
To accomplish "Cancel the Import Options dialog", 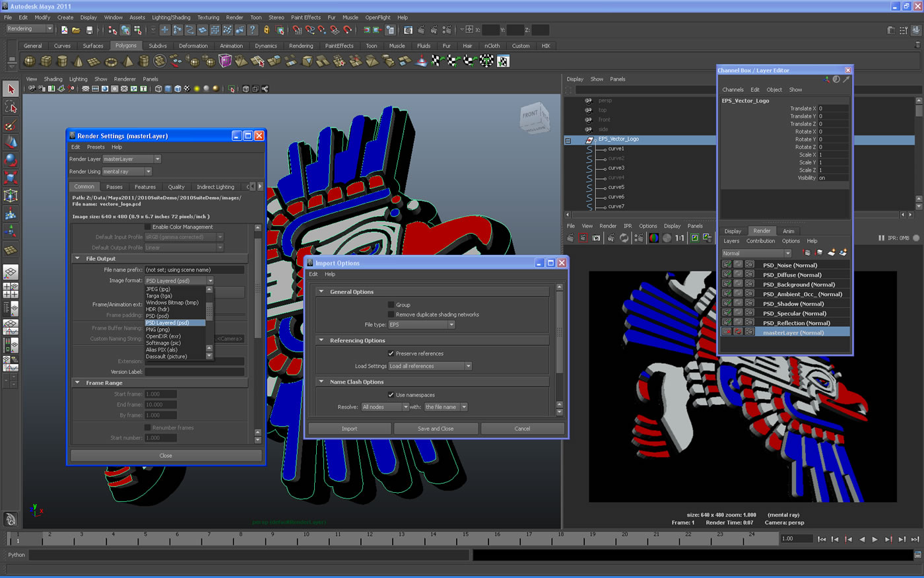I will (x=522, y=429).
